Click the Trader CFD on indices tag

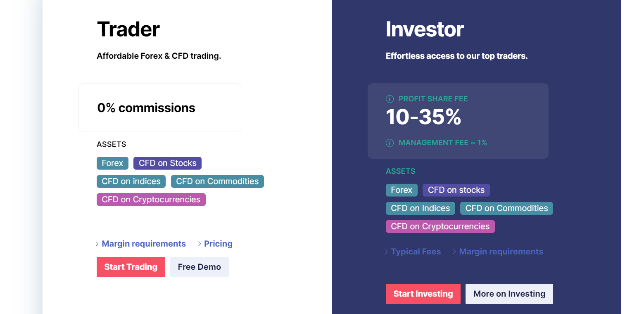(x=131, y=181)
